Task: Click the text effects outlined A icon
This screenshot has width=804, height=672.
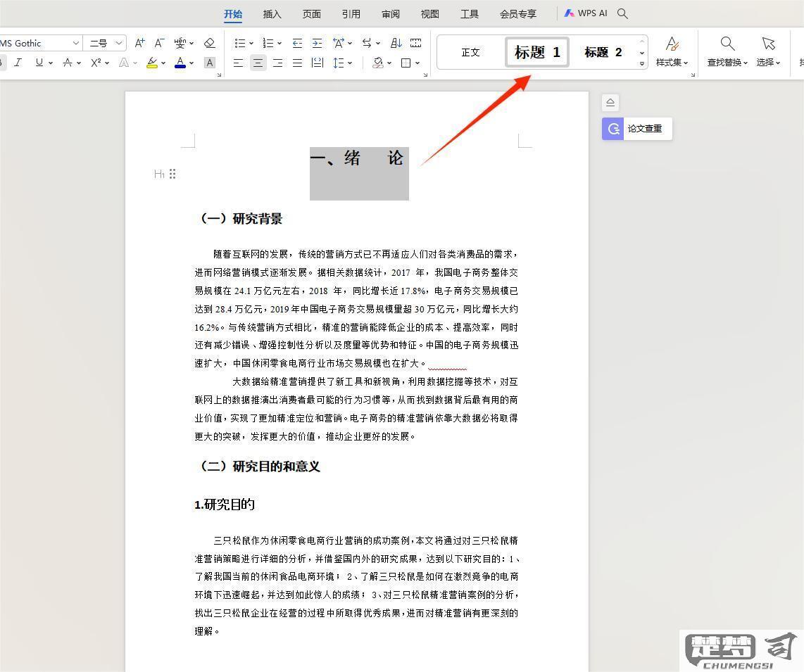Action: (124, 63)
